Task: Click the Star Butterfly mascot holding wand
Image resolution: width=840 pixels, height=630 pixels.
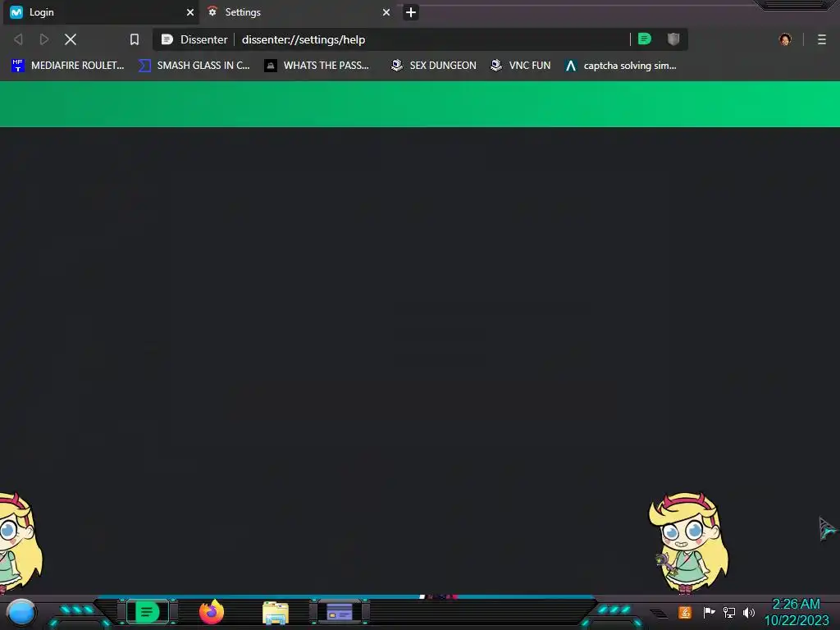Action: coord(688,543)
